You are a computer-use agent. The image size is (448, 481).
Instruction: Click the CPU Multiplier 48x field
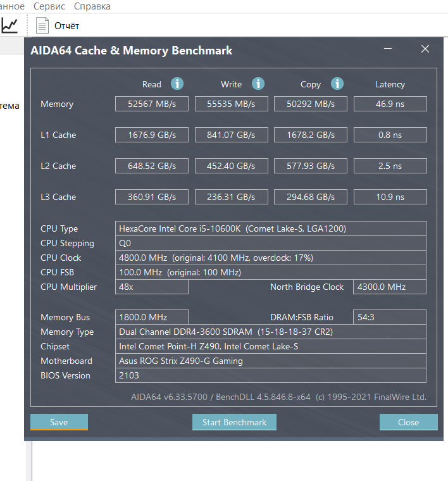point(152,287)
